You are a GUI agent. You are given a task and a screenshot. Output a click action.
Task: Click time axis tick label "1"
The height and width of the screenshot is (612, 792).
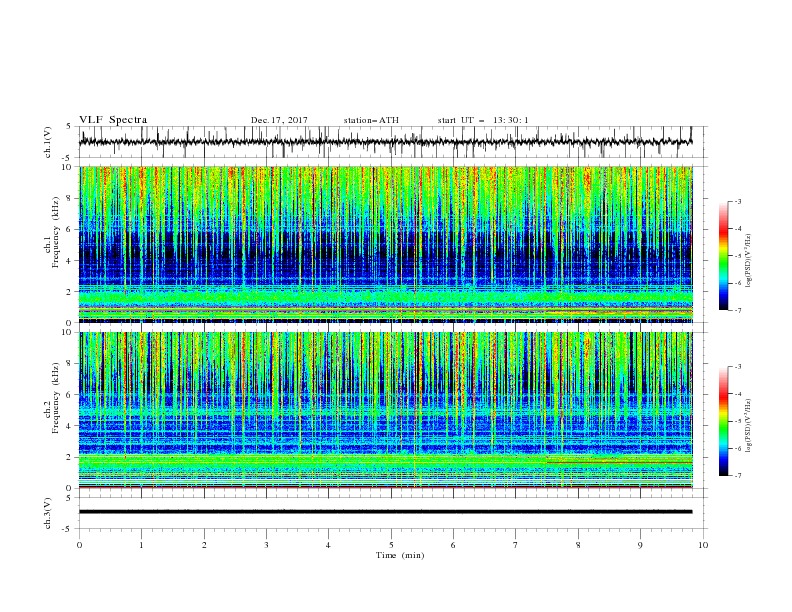(x=141, y=545)
